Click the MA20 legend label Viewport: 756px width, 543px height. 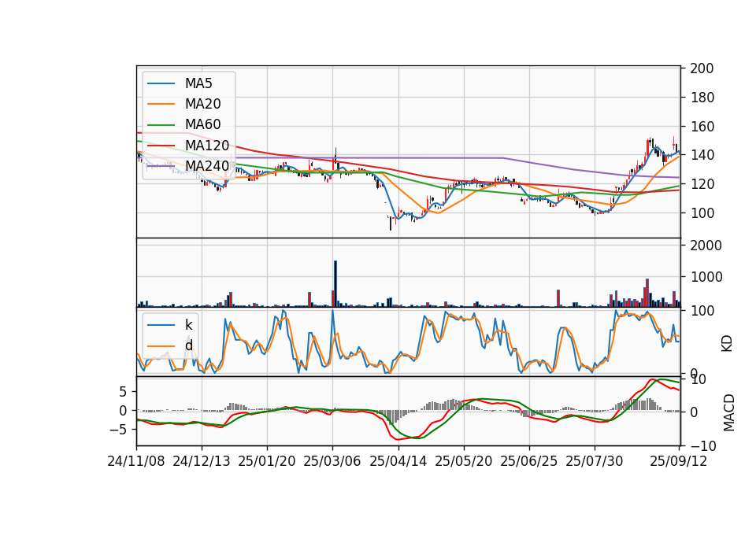(202, 104)
